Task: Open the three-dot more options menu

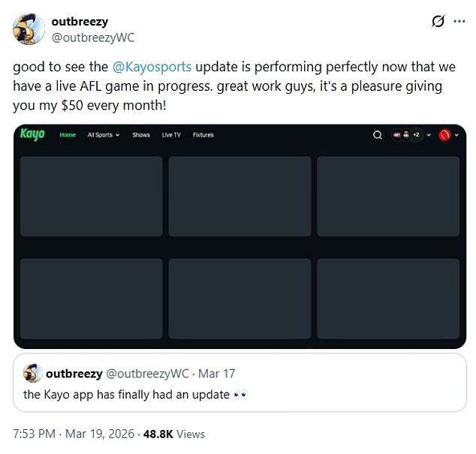Action: click(459, 21)
